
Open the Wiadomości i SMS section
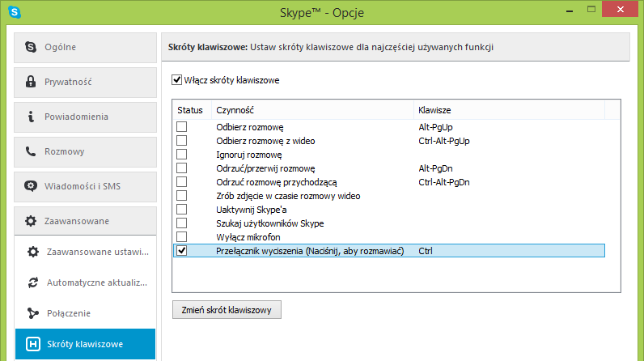click(x=86, y=187)
